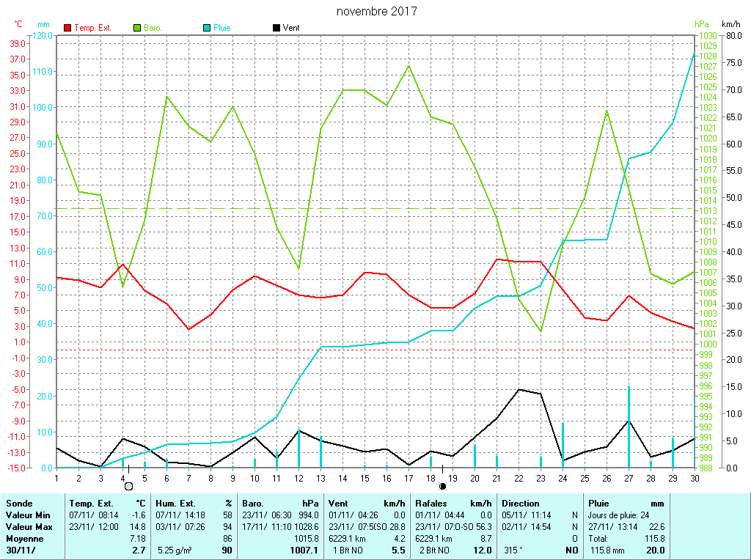Click the Sonde header in the table
The width and height of the screenshot is (751, 560).
[18, 504]
